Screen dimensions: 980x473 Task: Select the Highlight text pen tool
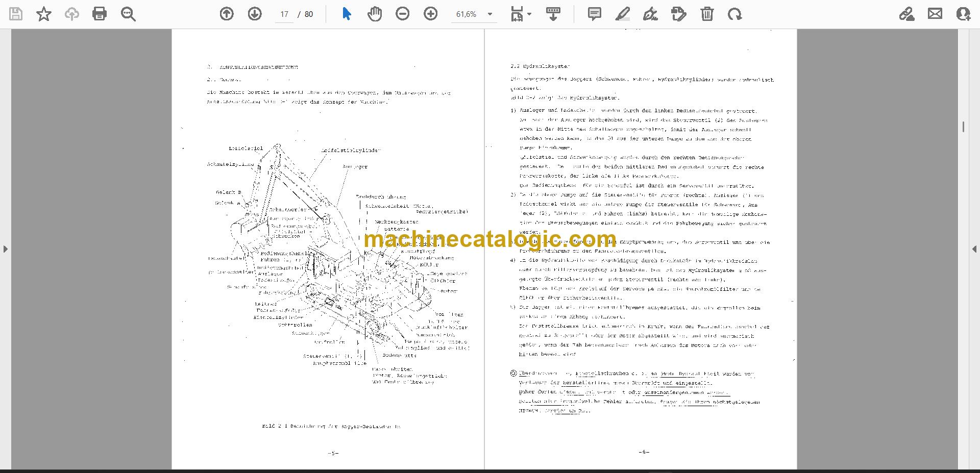pos(623,14)
